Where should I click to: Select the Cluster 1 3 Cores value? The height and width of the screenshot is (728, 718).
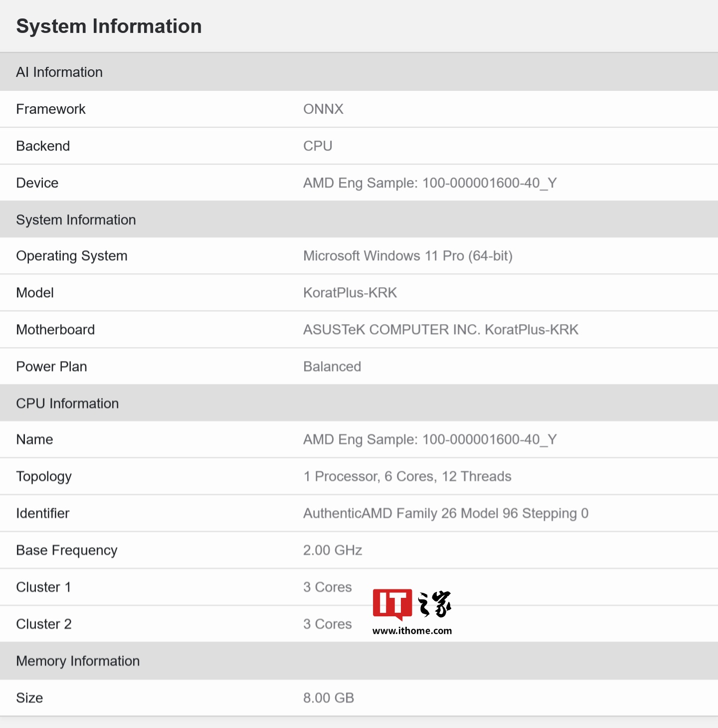(x=328, y=587)
